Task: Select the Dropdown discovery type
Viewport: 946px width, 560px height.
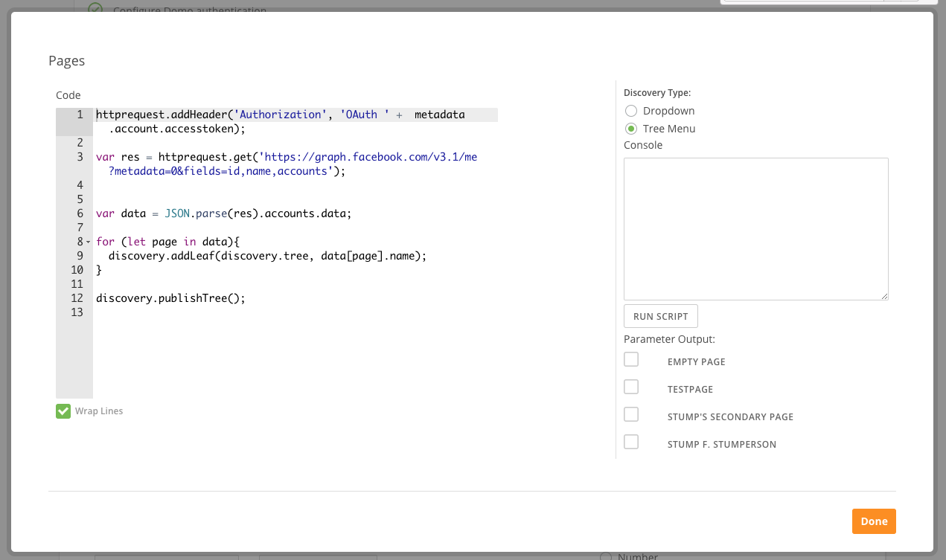Action: (631, 111)
